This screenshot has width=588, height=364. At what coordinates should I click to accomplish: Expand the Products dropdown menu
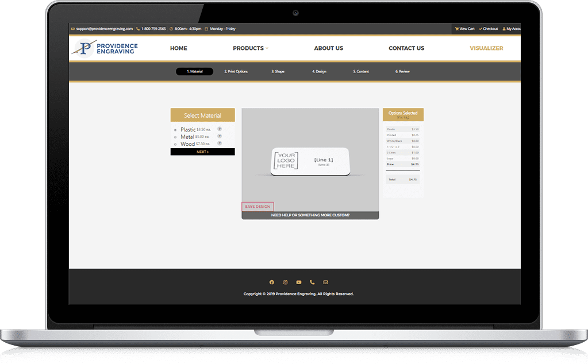pyautogui.click(x=251, y=48)
